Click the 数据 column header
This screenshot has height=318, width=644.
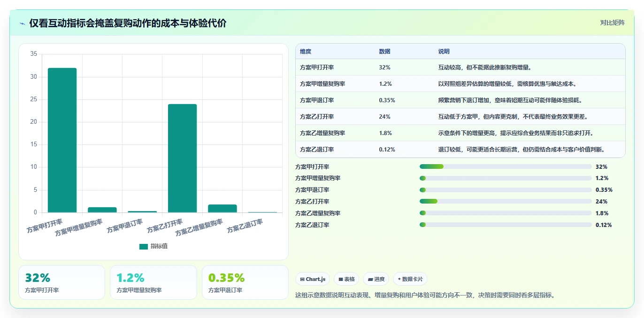pyautogui.click(x=384, y=51)
